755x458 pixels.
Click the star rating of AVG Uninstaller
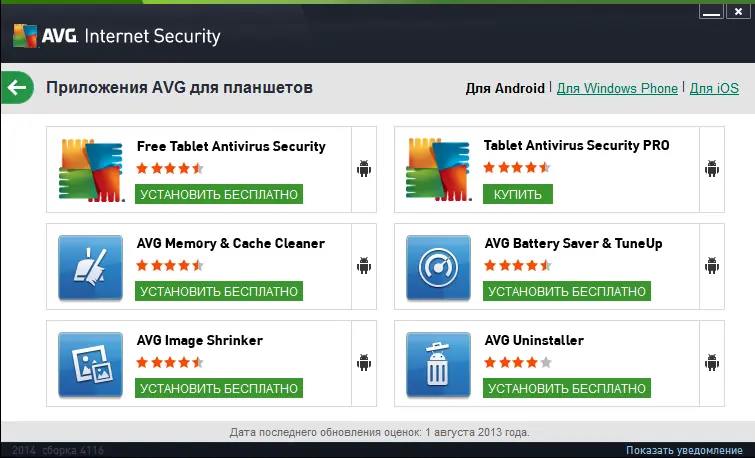[x=517, y=362]
